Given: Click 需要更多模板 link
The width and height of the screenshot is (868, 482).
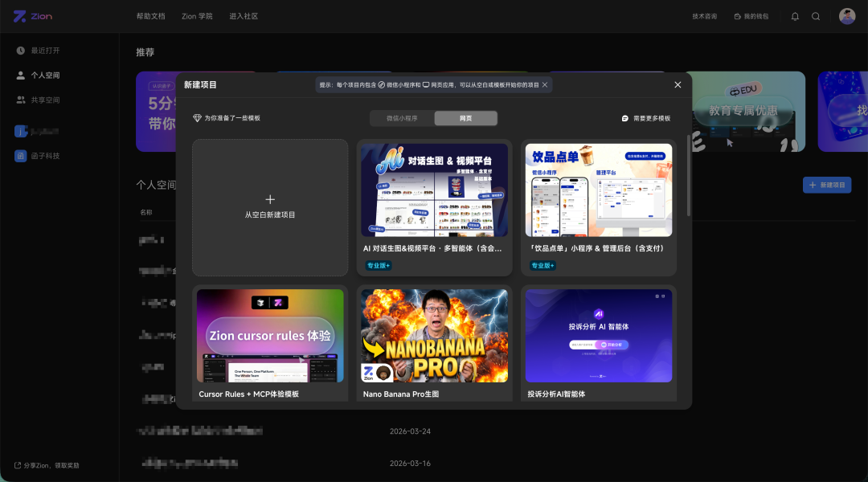Looking at the screenshot, I should 646,118.
